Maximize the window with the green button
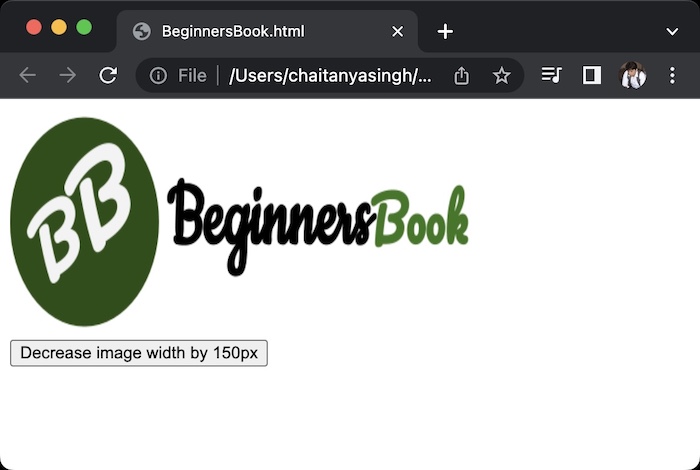This screenshot has width=700, height=470. (84, 27)
